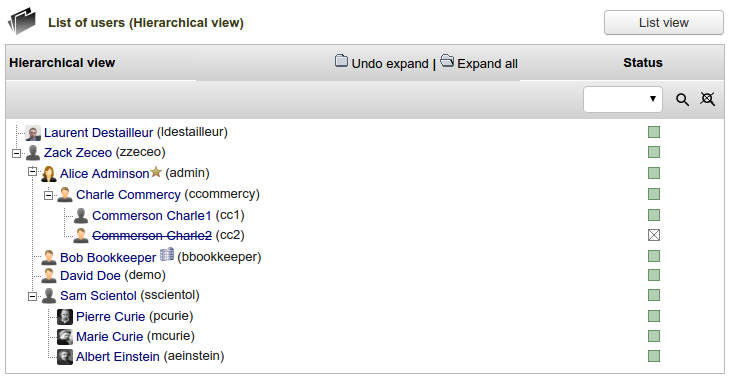Open the Status filter dropdown

click(622, 99)
